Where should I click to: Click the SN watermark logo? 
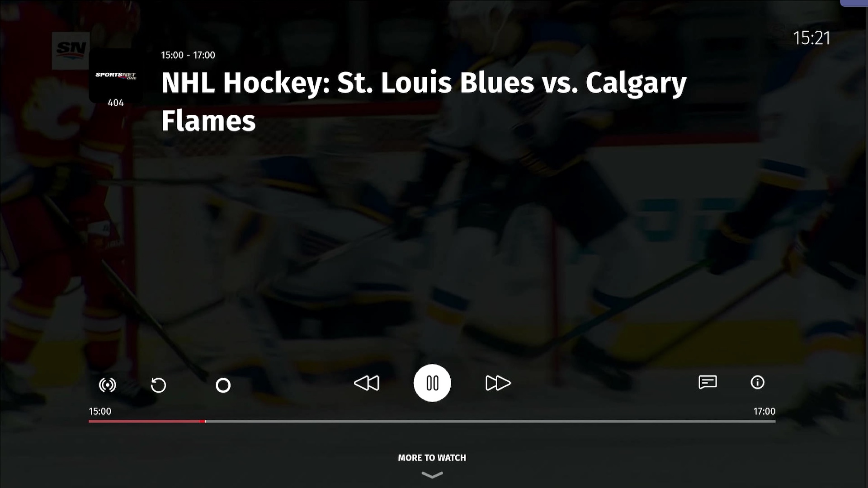pyautogui.click(x=71, y=50)
